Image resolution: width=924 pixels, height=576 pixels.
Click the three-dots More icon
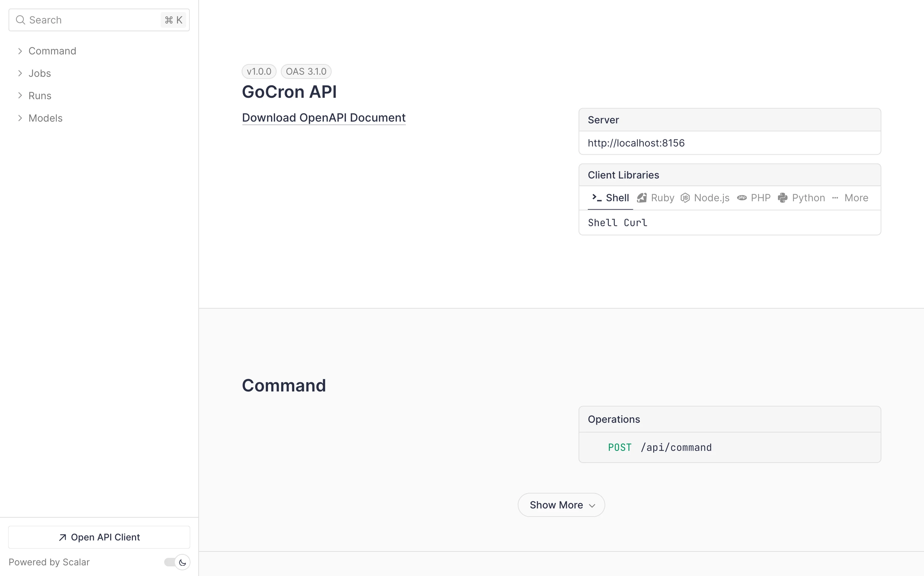pyautogui.click(x=835, y=198)
